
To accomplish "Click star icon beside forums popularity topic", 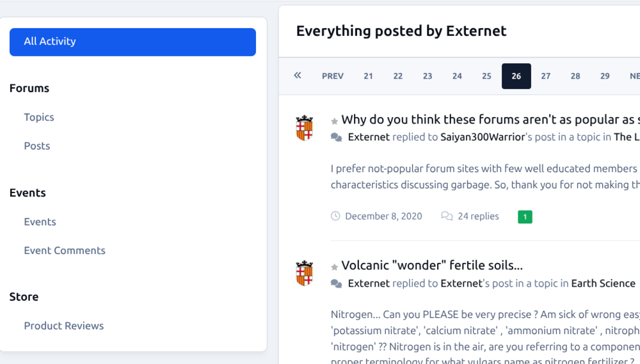I will pyautogui.click(x=334, y=121).
